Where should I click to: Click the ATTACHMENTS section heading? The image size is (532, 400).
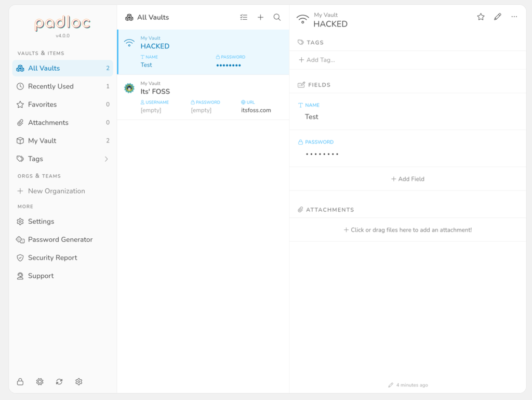330,210
